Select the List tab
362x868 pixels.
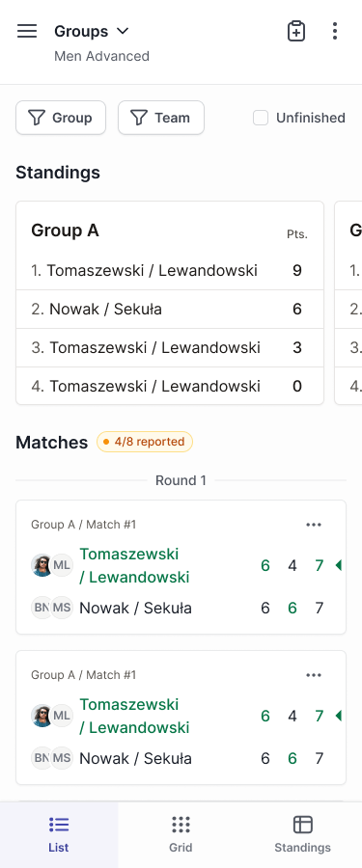click(x=59, y=834)
